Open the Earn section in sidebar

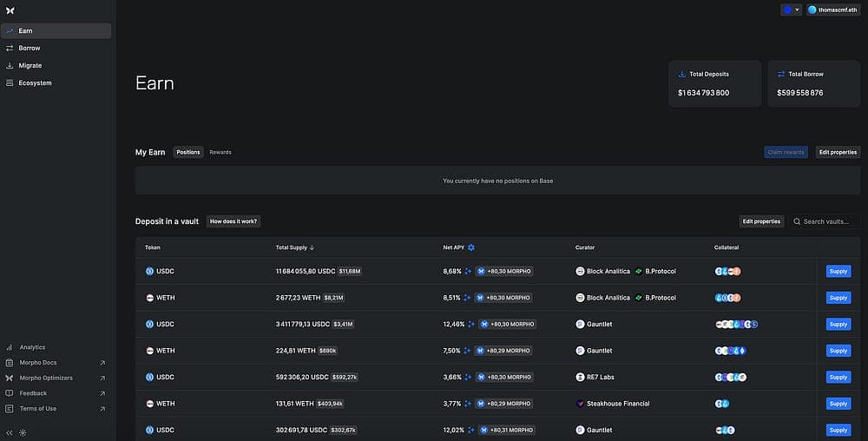pyautogui.click(x=56, y=31)
